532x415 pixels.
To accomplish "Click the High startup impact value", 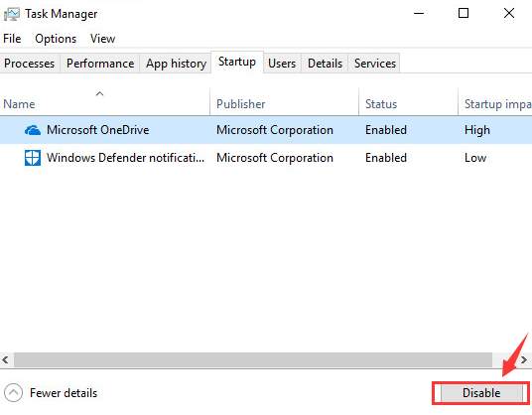I will click(x=477, y=130).
